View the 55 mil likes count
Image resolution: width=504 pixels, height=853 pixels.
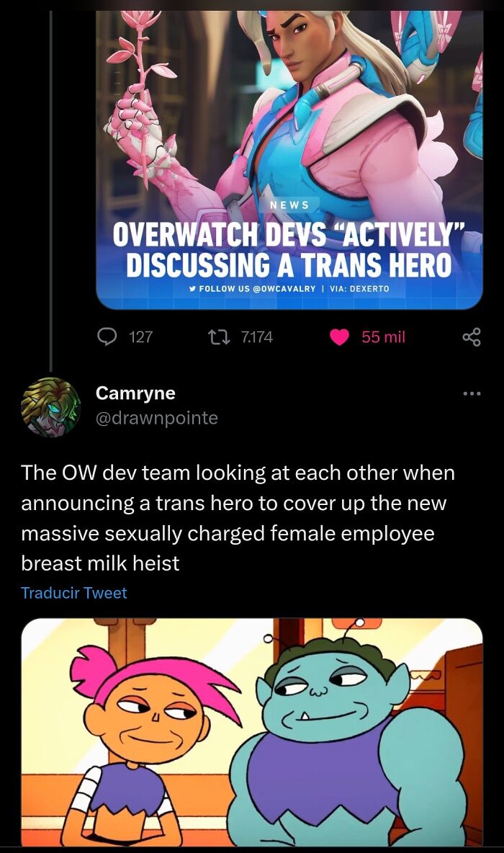[383, 337]
